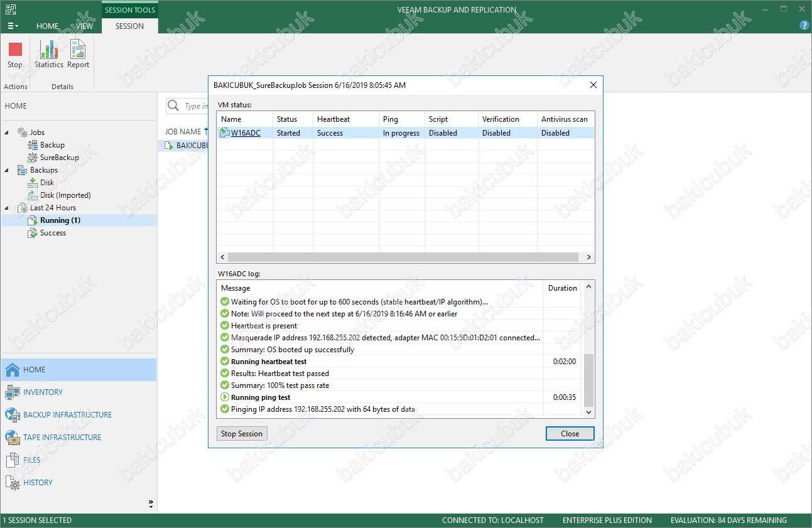Click the Duration column header in log
Viewport: 812px width, 528px height.
pyautogui.click(x=563, y=288)
